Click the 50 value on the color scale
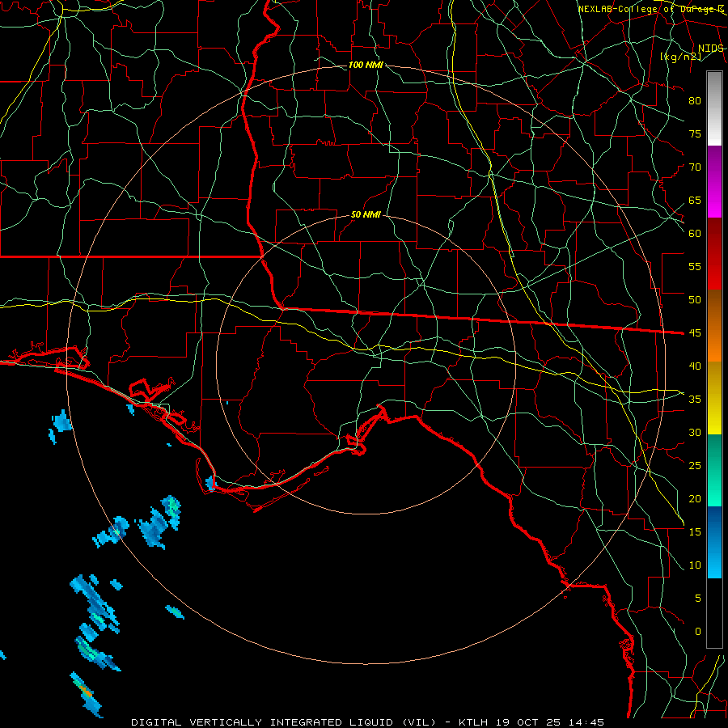The height and width of the screenshot is (728, 728). click(695, 299)
